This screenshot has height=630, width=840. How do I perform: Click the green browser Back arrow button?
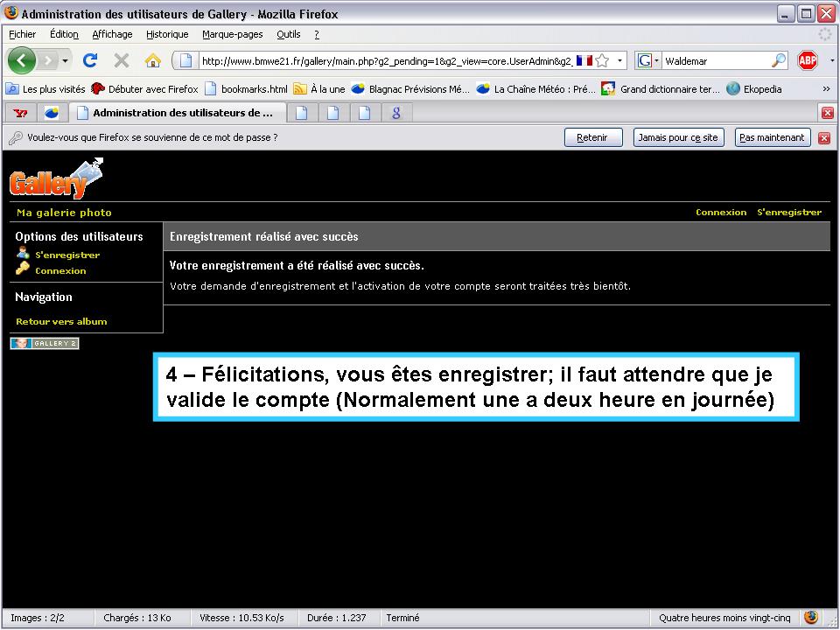click(22, 60)
